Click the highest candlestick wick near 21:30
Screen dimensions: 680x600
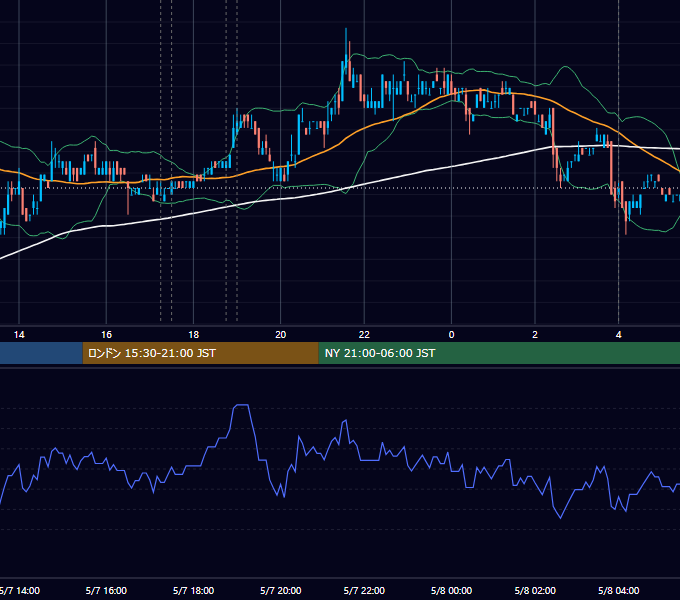346,43
